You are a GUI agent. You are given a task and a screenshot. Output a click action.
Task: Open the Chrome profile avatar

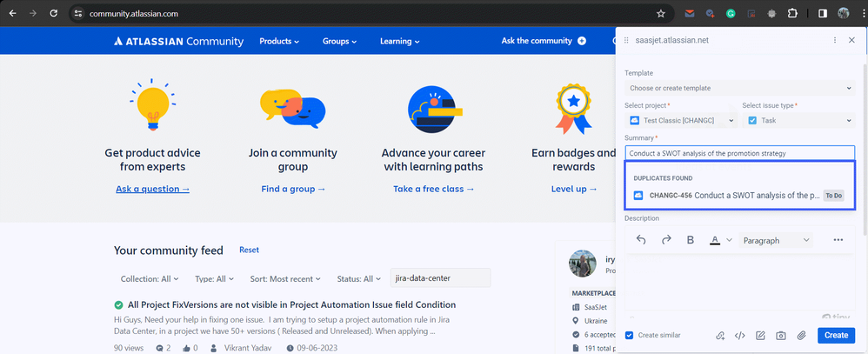coord(843,14)
